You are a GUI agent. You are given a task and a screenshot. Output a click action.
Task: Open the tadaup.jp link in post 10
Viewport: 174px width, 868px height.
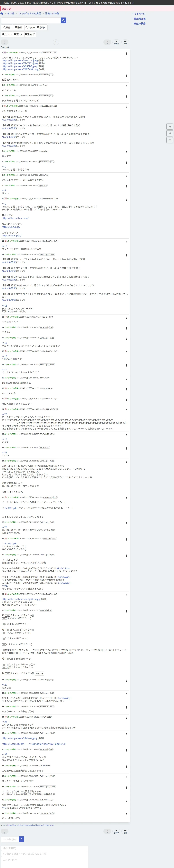[11, 236]
